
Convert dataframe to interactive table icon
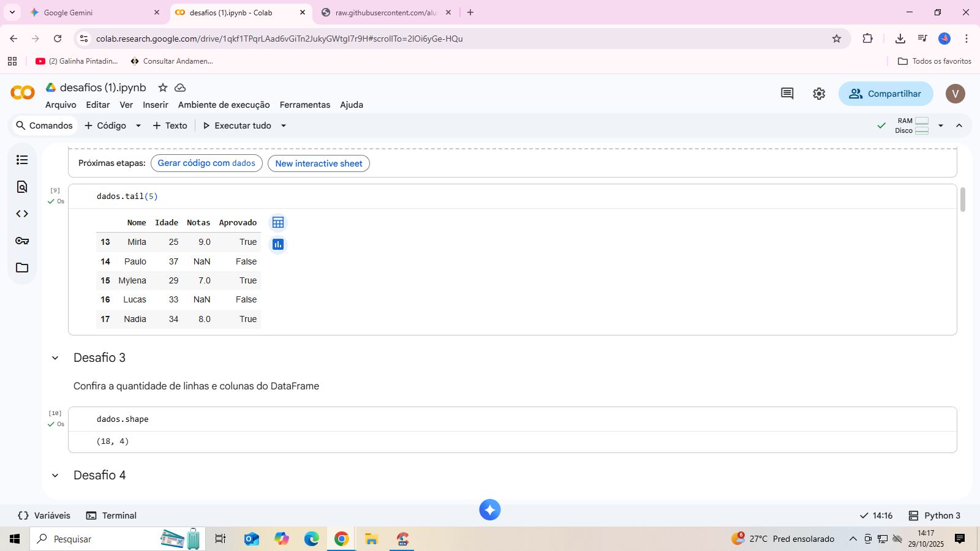[278, 222]
